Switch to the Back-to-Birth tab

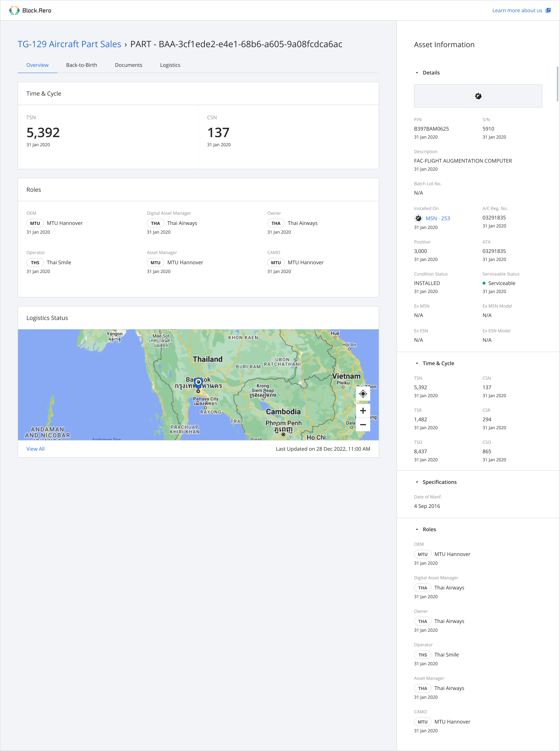point(81,65)
